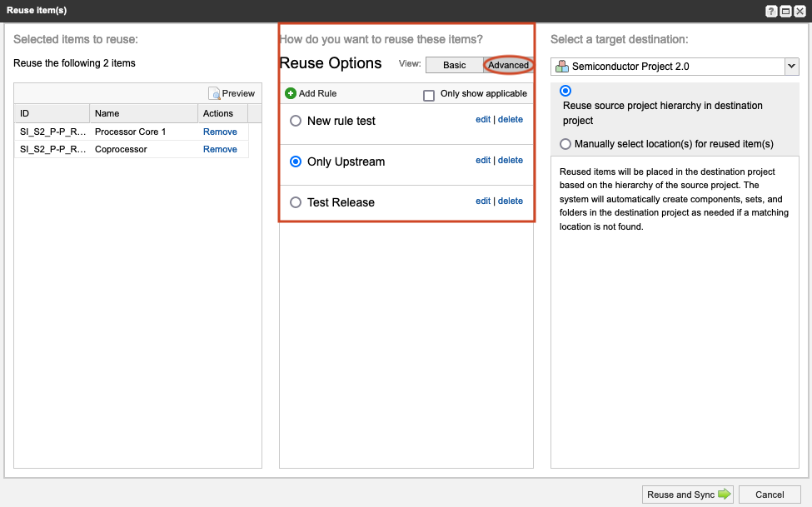Delete the Test Release rule
Image resolution: width=812 pixels, height=507 pixels.
511,201
